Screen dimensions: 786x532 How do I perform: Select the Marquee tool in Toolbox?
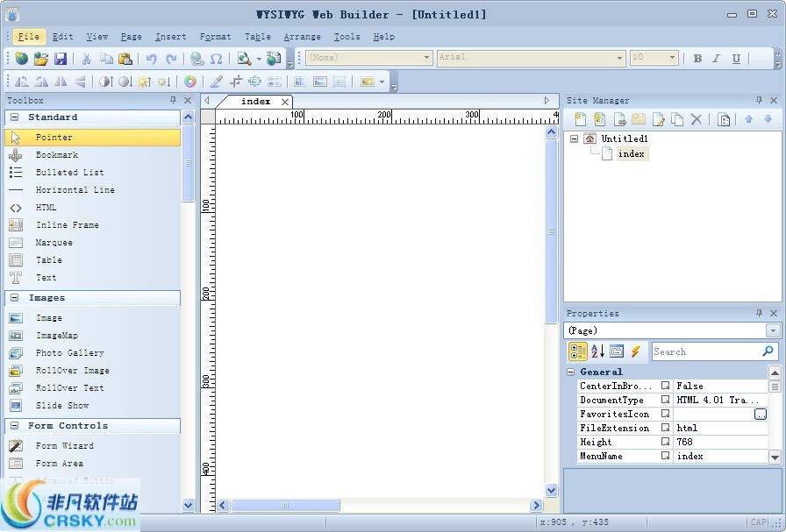pyautogui.click(x=93, y=243)
